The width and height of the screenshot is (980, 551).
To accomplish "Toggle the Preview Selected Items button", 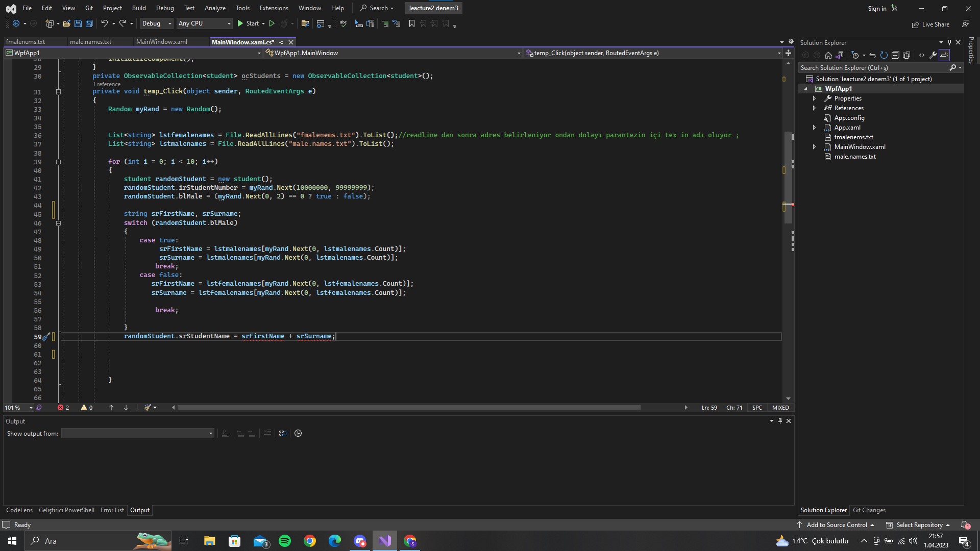I will (944, 55).
